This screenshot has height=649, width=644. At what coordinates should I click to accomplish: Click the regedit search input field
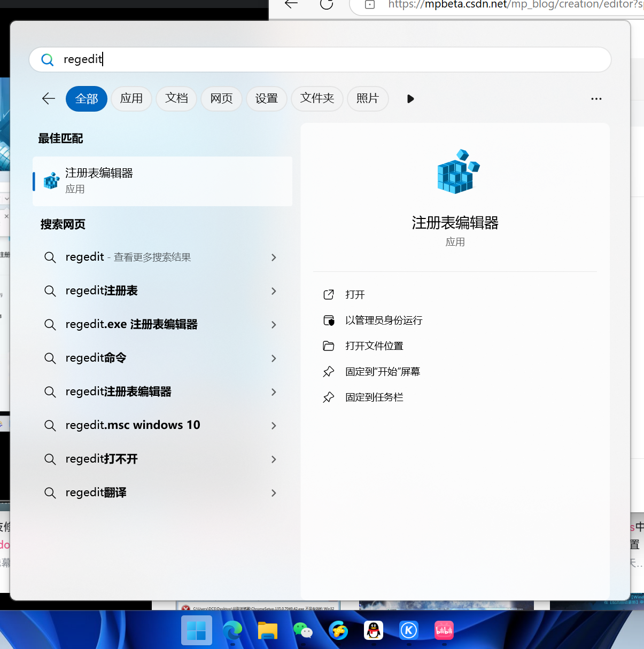tap(320, 59)
